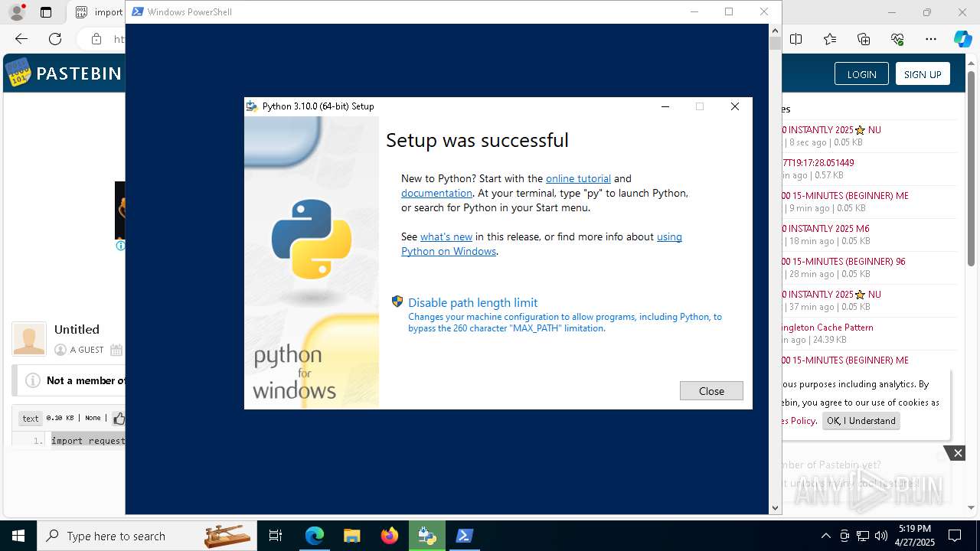
Task: Click the Untitled paste title
Action: 77,330
